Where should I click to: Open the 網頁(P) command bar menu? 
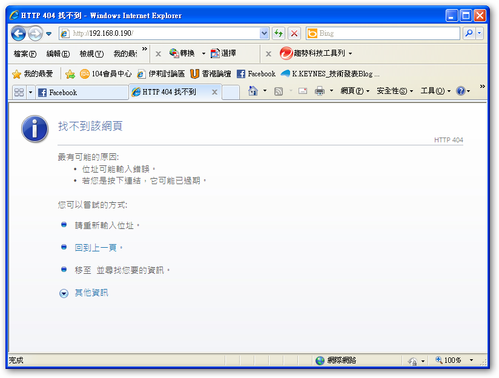355,91
